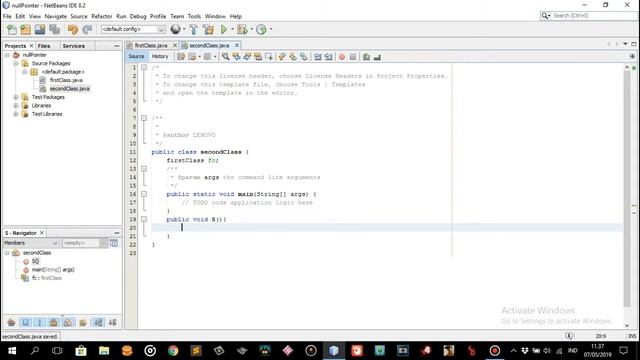Open the Source menu
The image size is (640, 360).
coord(79,16)
